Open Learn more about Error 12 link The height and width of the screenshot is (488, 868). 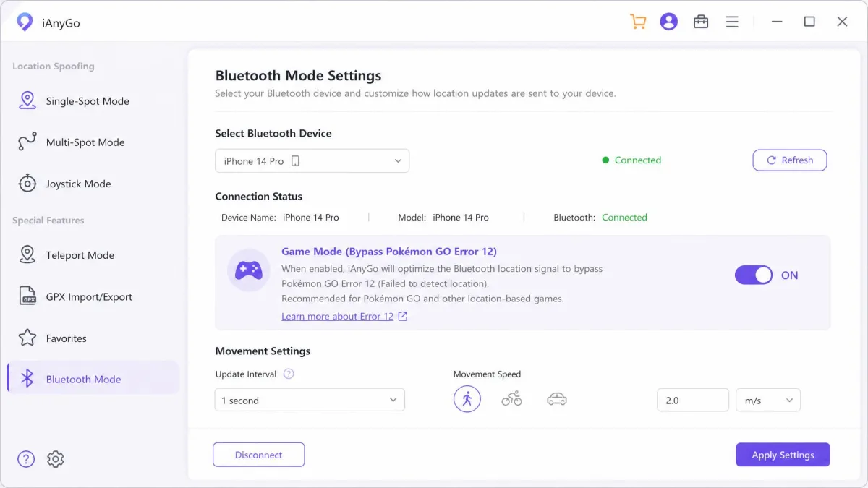pos(338,317)
